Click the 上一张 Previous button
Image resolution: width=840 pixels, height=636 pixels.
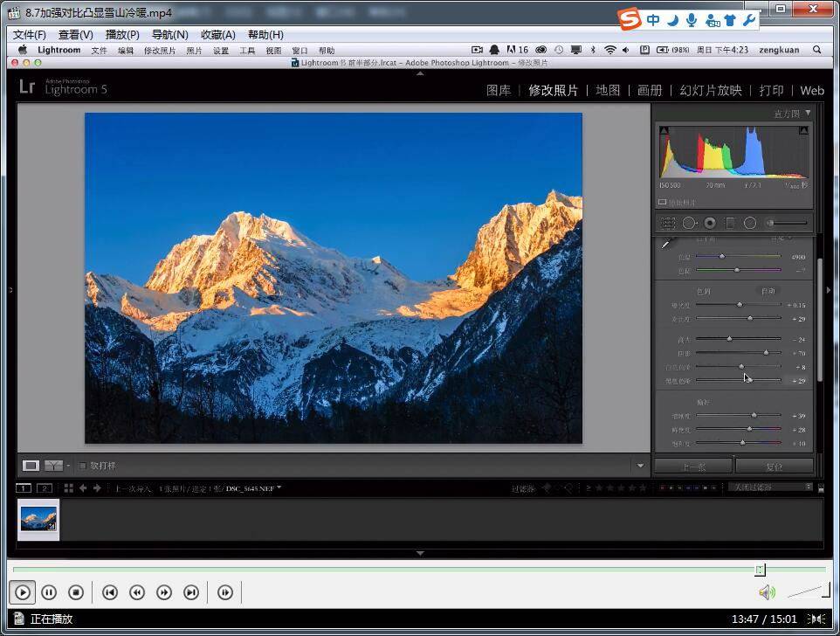693,467
